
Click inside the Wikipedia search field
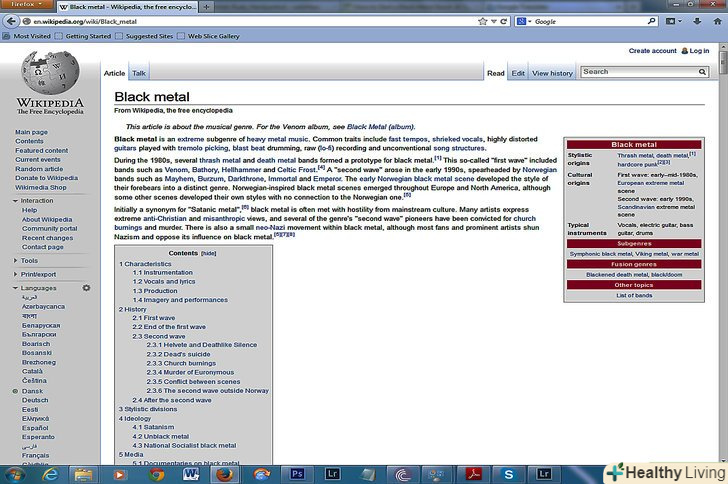point(638,72)
